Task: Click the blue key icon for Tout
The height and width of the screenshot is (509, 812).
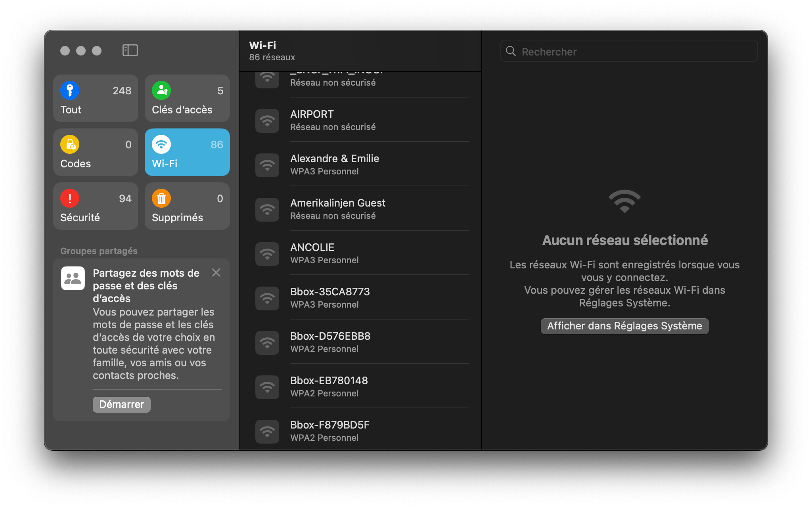Action: coord(70,91)
